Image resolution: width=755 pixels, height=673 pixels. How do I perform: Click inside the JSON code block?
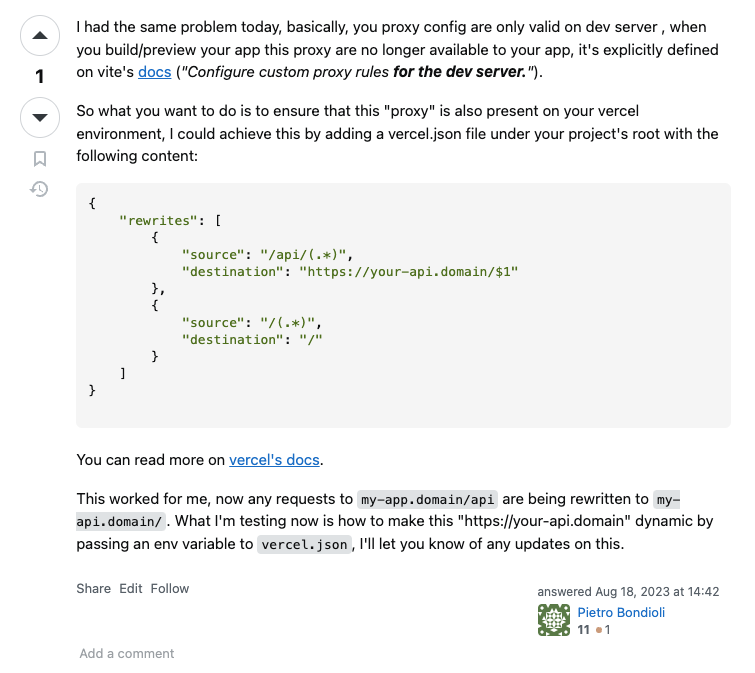click(x=404, y=305)
